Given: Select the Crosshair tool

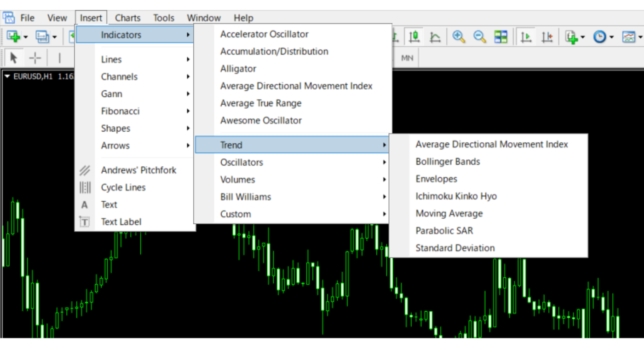Looking at the screenshot, I should pos(35,58).
